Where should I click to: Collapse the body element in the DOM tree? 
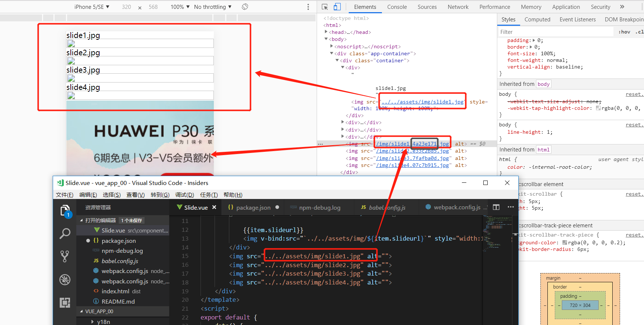[x=326, y=39]
